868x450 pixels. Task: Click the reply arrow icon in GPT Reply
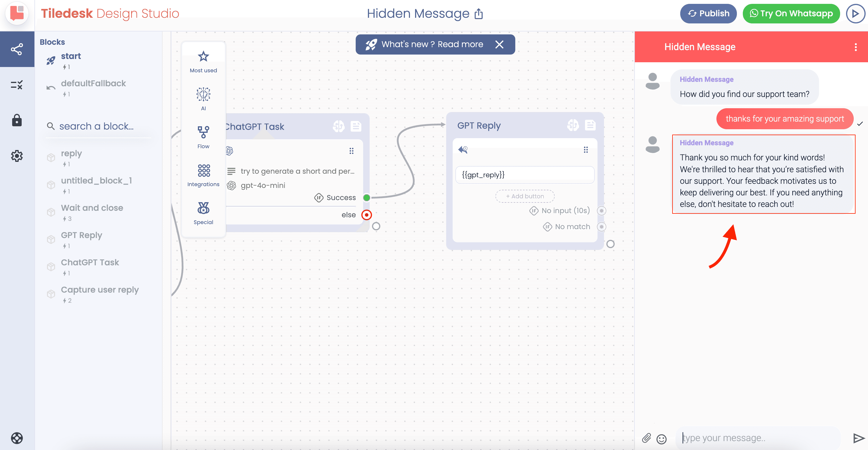(463, 149)
